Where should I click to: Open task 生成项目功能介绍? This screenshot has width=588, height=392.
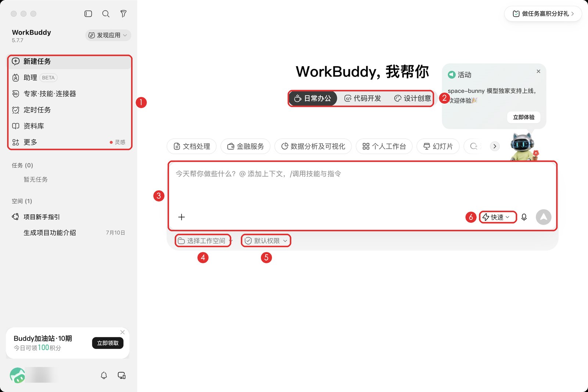point(69,233)
